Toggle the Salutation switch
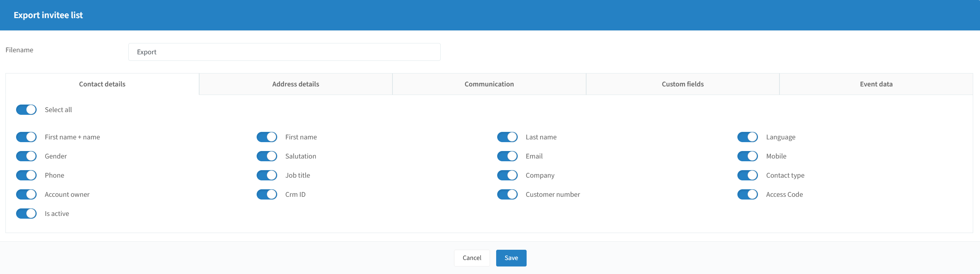 tap(267, 156)
